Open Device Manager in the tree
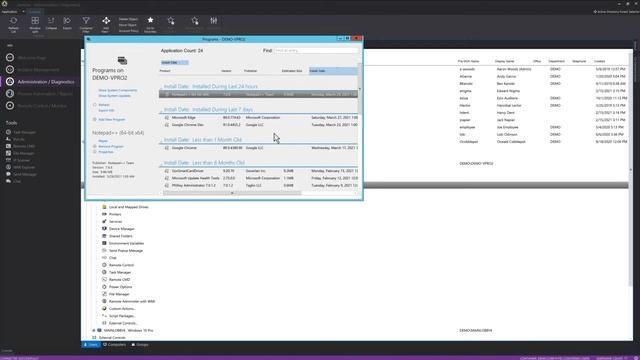The image size is (640, 360). pyautogui.click(x=118, y=229)
